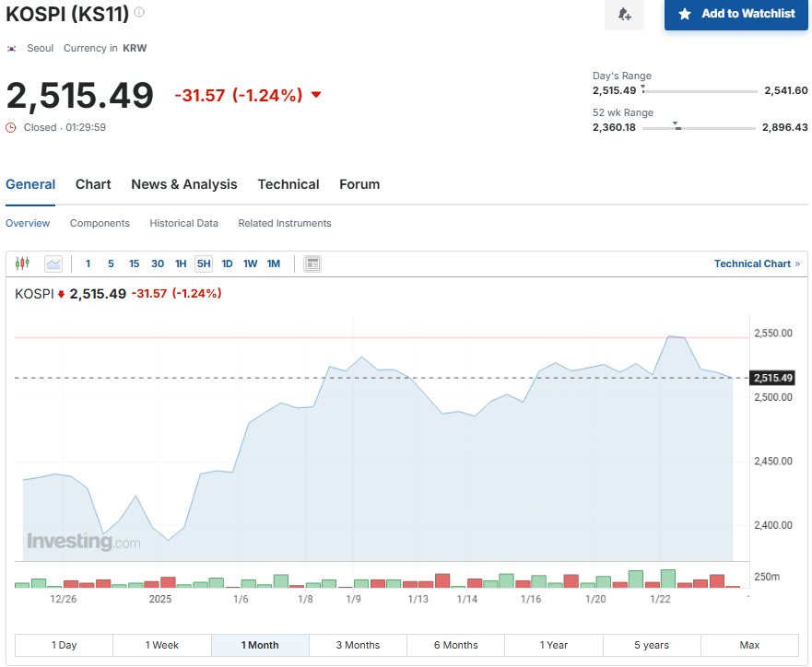The width and height of the screenshot is (812, 667).
Task: Go to Related Instruments
Action: click(x=285, y=223)
